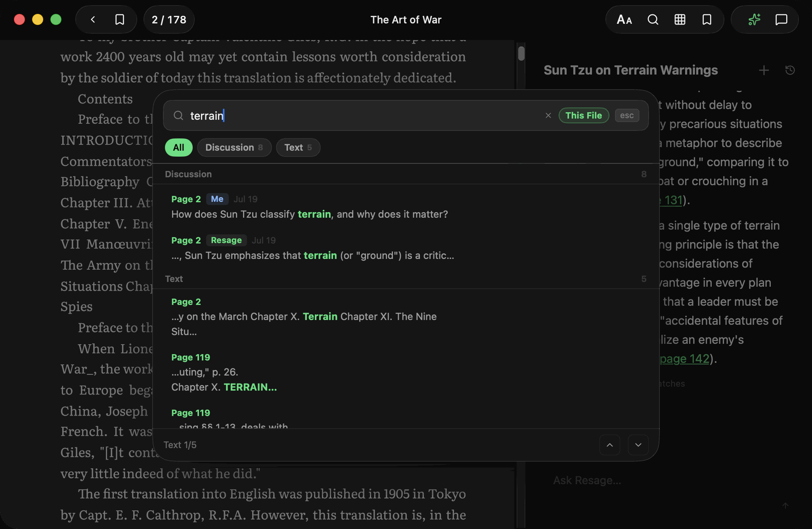The width and height of the screenshot is (812, 529).
Task: Clear the search field with X
Action: (x=548, y=115)
